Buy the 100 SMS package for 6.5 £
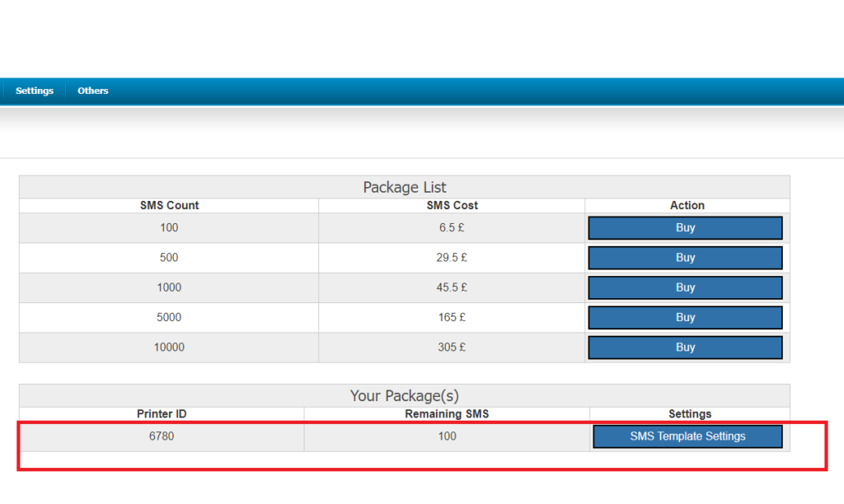The image size is (844, 504). tap(685, 228)
